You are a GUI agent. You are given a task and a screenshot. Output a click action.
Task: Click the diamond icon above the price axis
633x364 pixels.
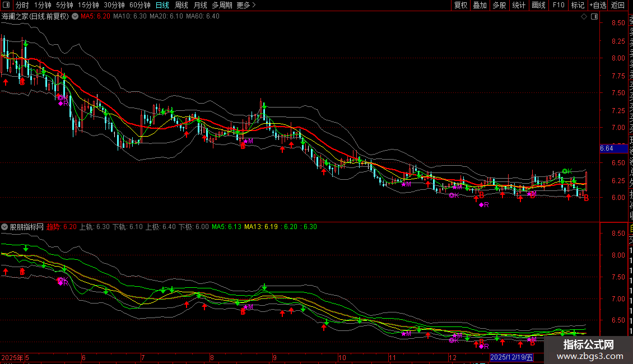pyautogui.click(x=584, y=16)
